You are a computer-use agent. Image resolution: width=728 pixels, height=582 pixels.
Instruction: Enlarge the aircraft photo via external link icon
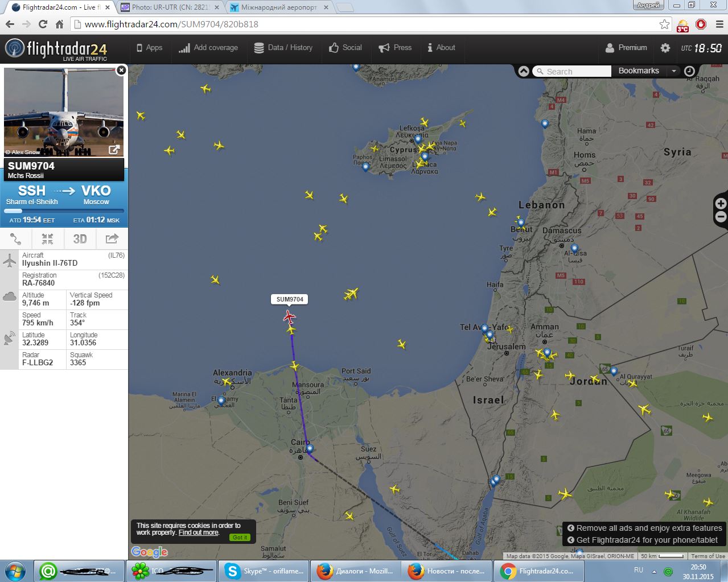pos(114,150)
